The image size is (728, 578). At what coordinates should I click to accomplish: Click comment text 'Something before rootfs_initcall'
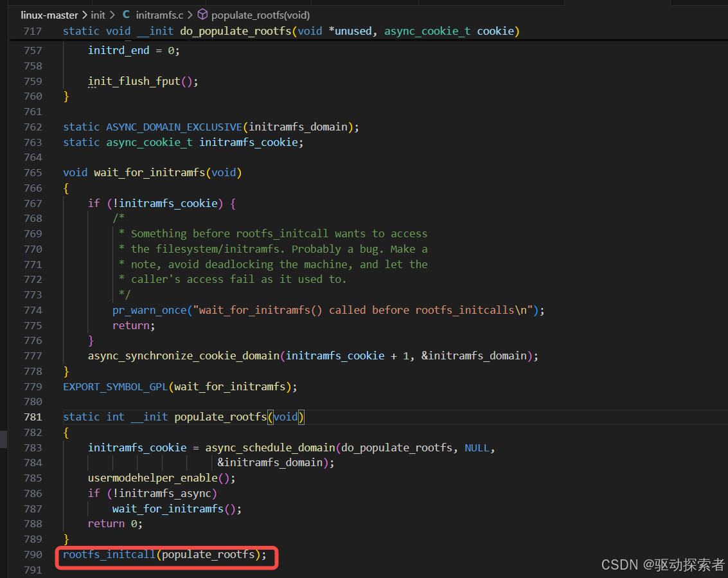[x=229, y=234]
